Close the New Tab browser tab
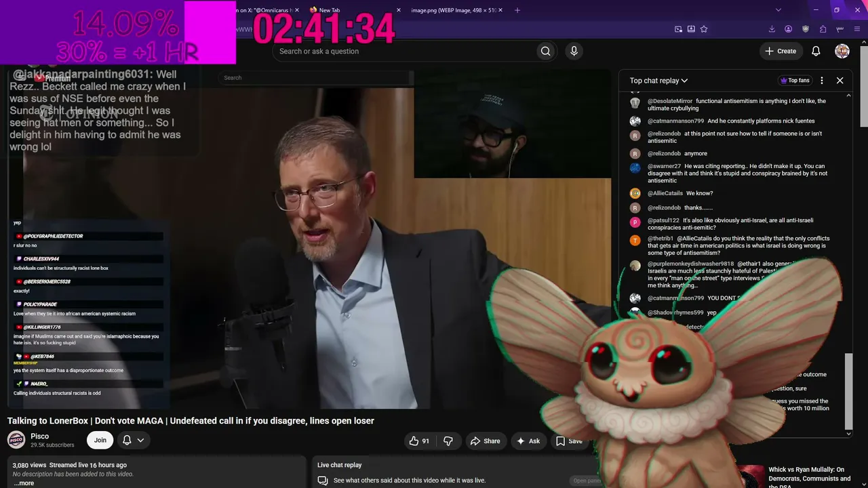 399,10
